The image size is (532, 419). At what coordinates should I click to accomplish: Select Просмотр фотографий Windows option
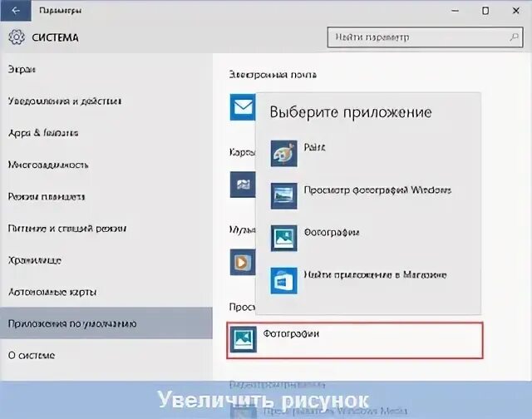(368, 196)
